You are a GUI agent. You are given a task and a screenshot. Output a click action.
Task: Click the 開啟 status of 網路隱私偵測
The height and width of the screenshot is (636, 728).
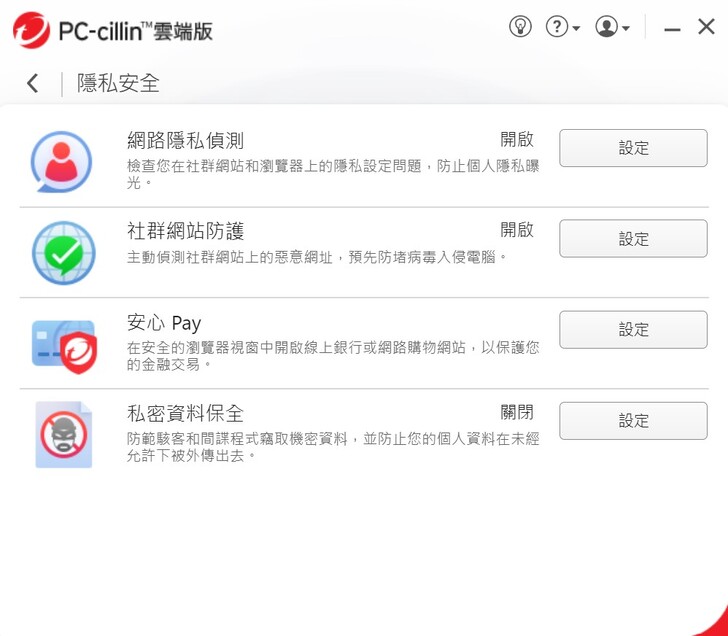click(517, 139)
